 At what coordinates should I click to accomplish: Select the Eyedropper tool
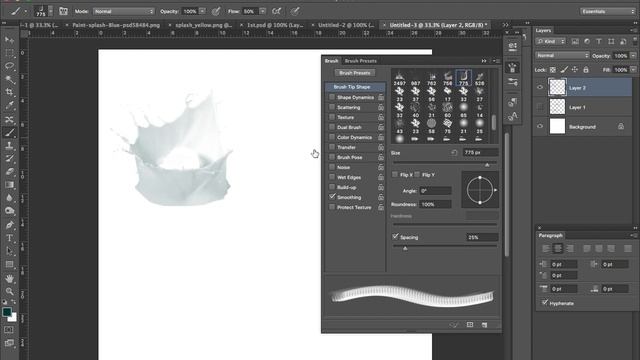(9, 106)
